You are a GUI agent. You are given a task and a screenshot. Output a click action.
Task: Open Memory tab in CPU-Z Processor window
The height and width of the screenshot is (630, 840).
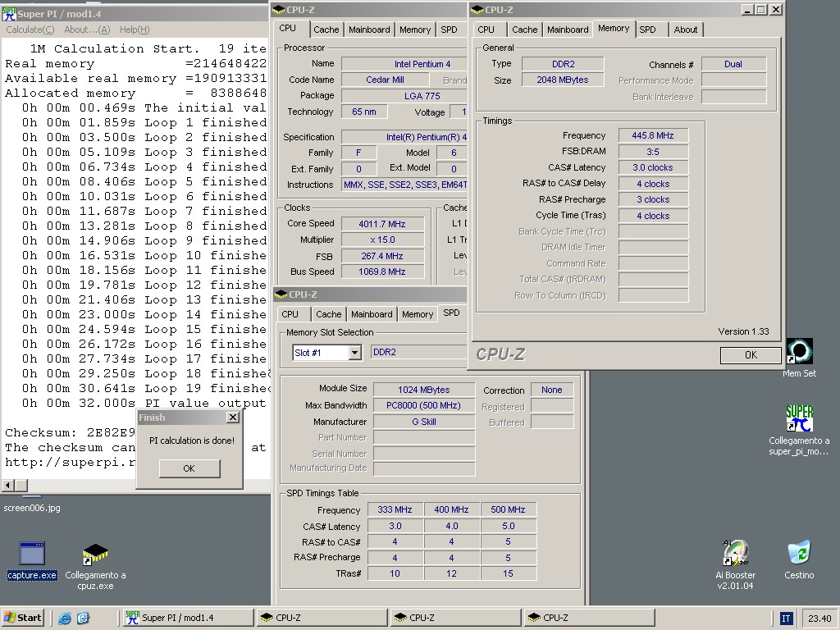(414, 30)
